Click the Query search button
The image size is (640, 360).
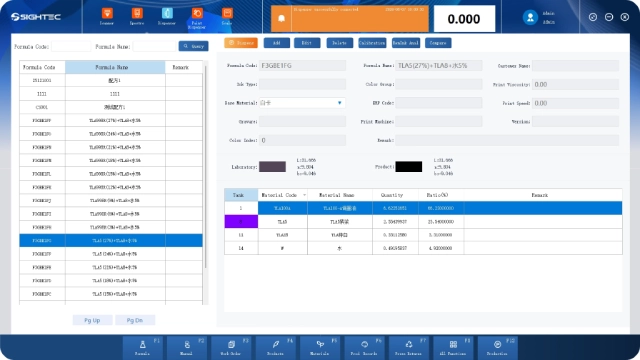coord(193,46)
